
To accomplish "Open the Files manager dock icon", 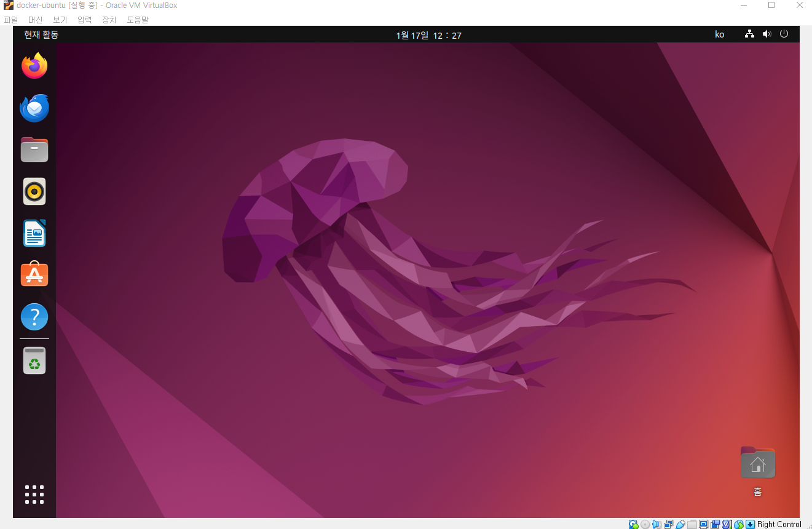I will pyautogui.click(x=34, y=149).
